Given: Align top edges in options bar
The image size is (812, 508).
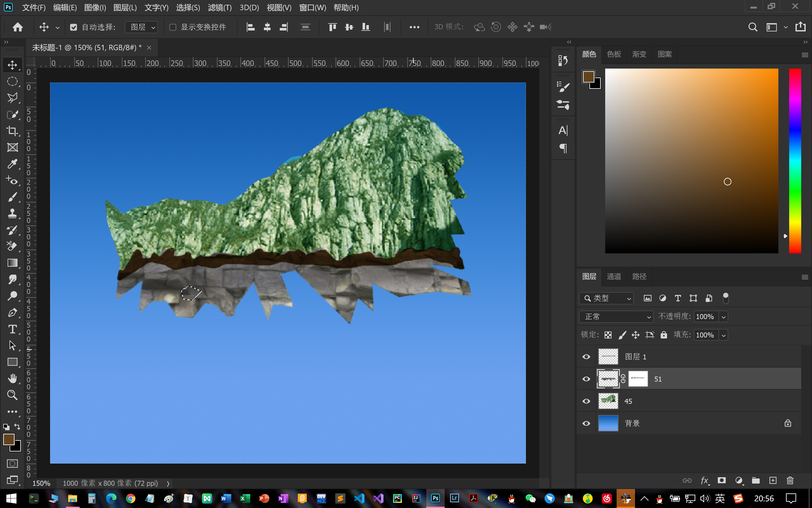Looking at the screenshot, I should tap(332, 27).
